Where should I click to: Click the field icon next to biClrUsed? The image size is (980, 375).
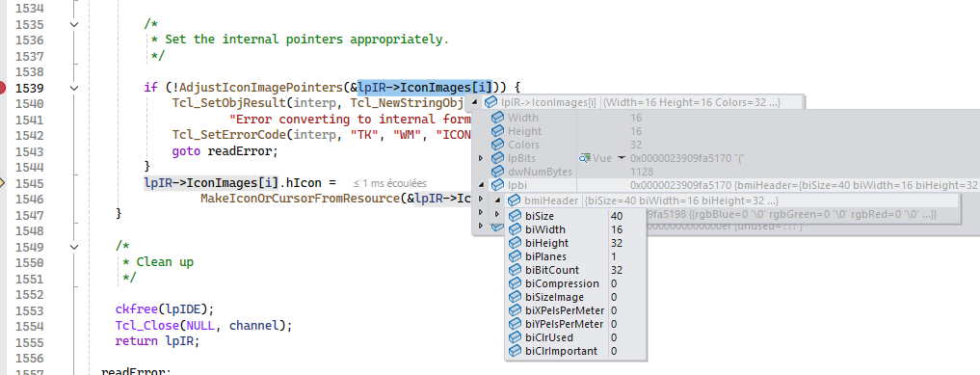515,337
